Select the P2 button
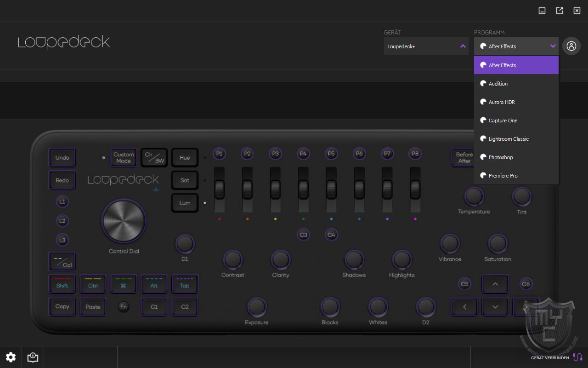Screen dimensions: 588x368 pyautogui.click(x=247, y=154)
